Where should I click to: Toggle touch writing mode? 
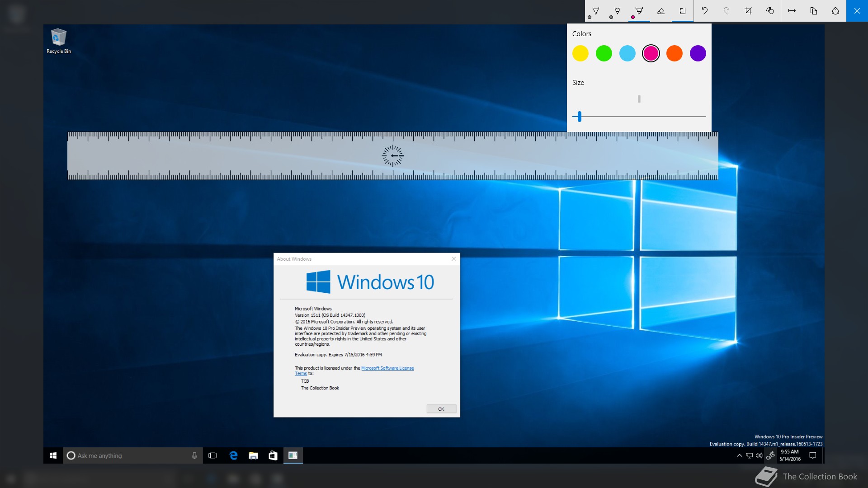point(770,11)
